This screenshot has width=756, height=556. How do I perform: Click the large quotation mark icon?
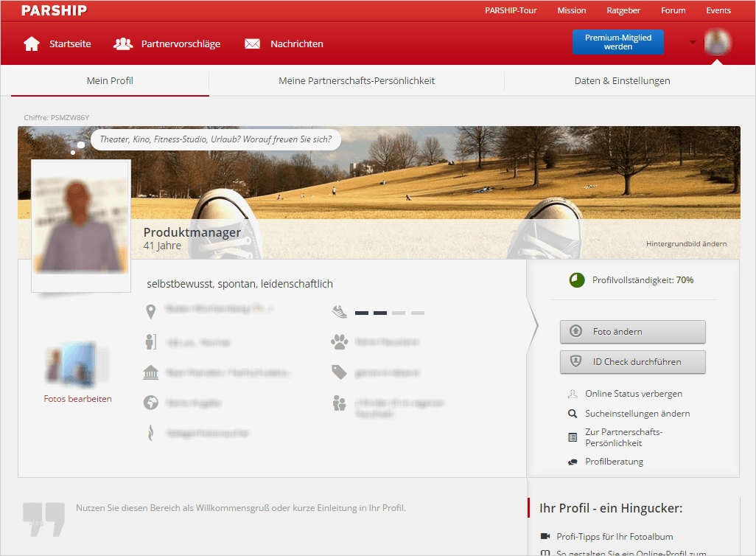coord(44,519)
